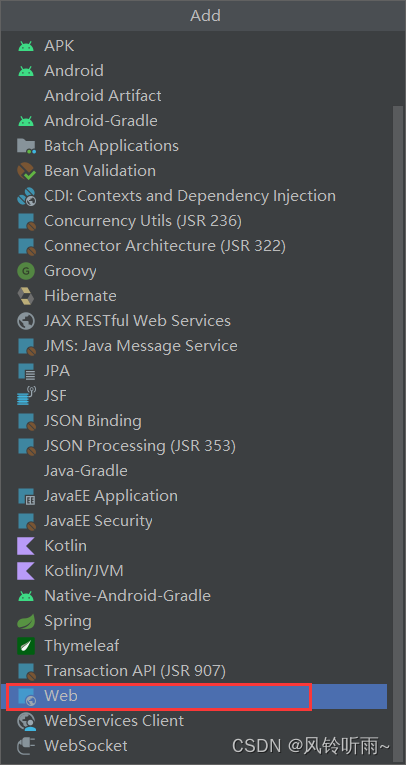
Task: Click the Kotlin logo icon
Action: 26,546
